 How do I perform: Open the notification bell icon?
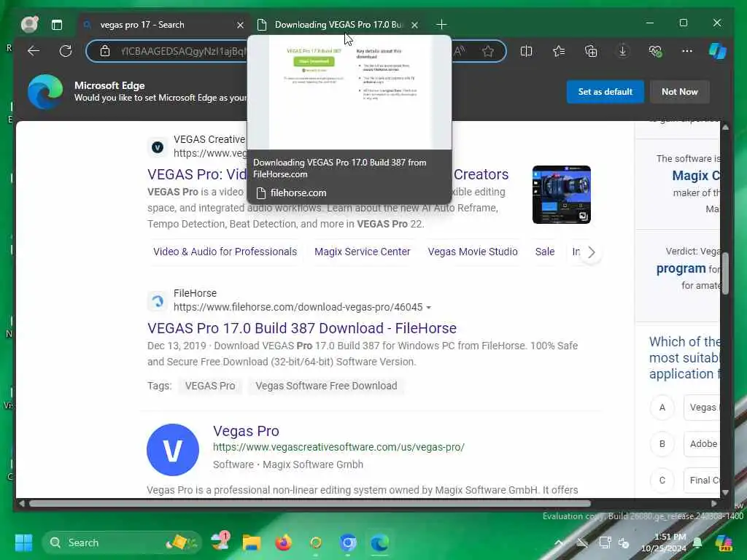[x=697, y=542]
